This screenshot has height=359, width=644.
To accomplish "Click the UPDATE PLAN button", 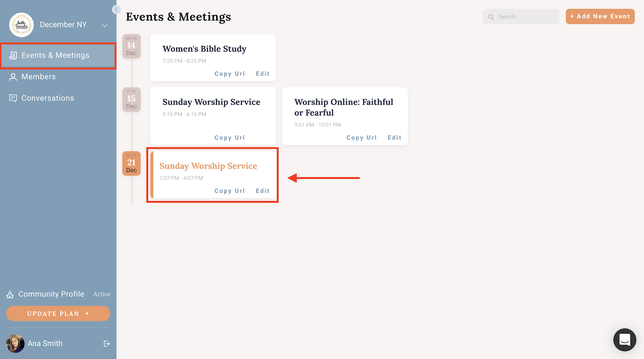I will [58, 314].
